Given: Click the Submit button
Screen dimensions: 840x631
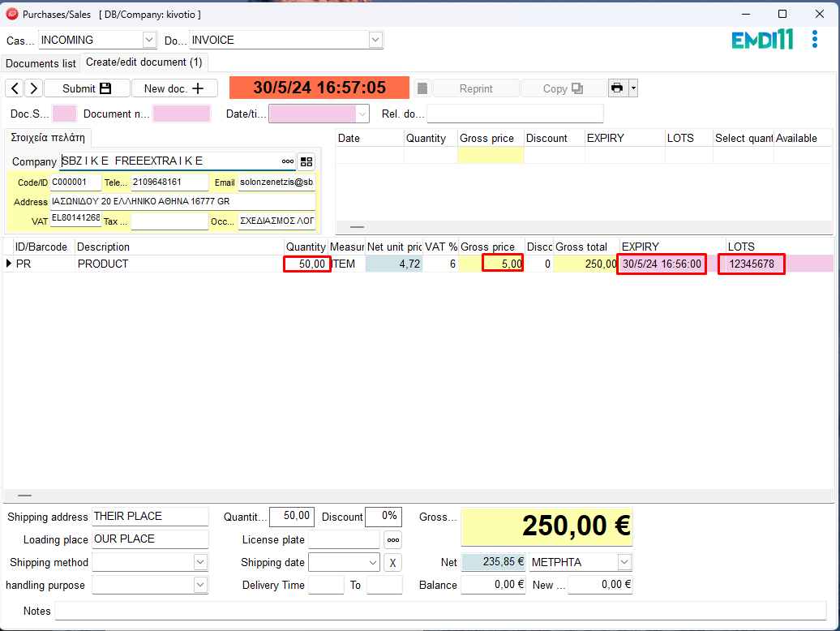Looking at the screenshot, I should [x=86, y=88].
